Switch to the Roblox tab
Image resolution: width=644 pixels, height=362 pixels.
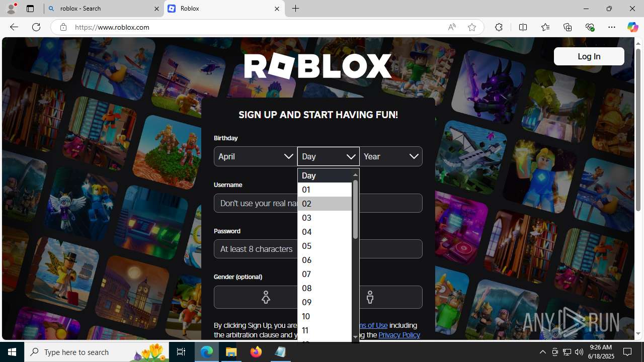(224, 9)
